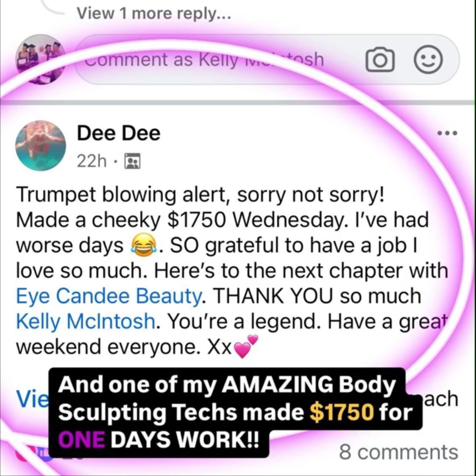Tap the reaction icons below the post
476x476 pixels.
click(x=33, y=452)
